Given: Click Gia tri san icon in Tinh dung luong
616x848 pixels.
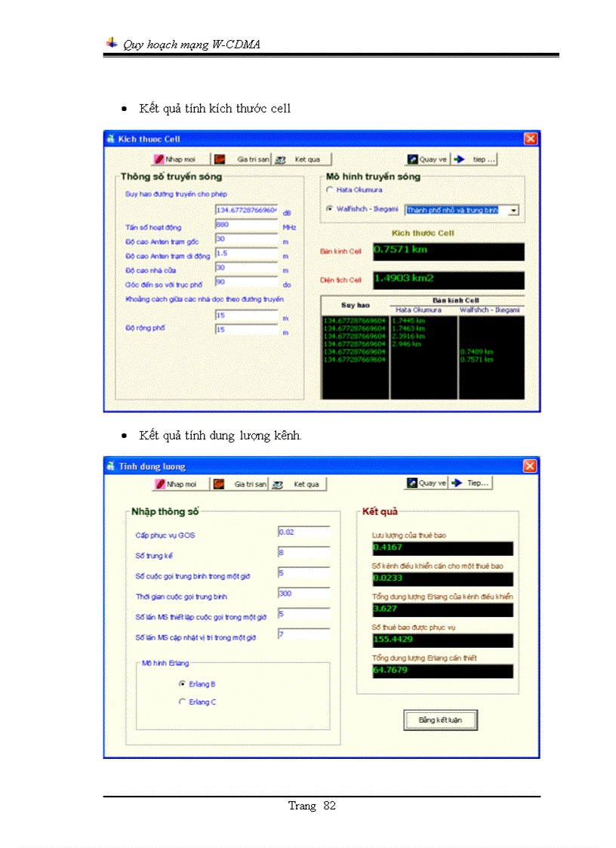Looking at the screenshot, I should click(218, 483).
